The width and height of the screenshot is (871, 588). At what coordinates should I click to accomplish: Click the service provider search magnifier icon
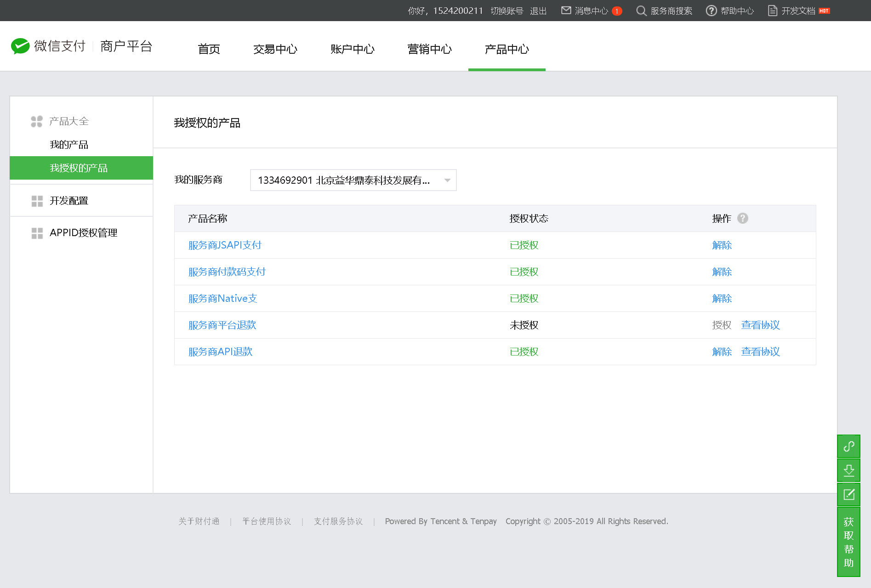pos(641,11)
